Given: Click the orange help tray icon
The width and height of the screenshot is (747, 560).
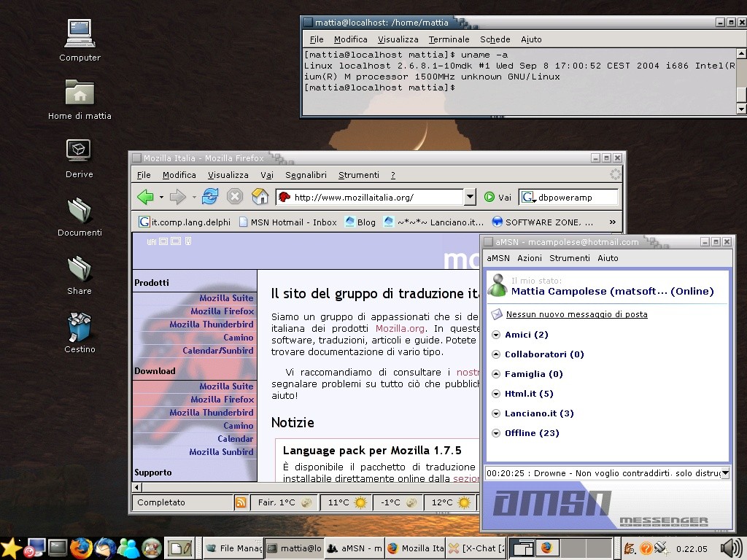Looking at the screenshot, I should pos(646,548).
